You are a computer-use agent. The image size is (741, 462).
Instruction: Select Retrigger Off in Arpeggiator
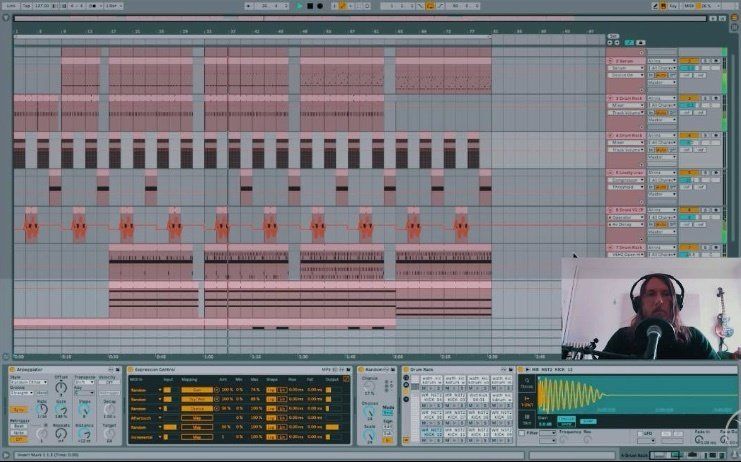click(19, 439)
